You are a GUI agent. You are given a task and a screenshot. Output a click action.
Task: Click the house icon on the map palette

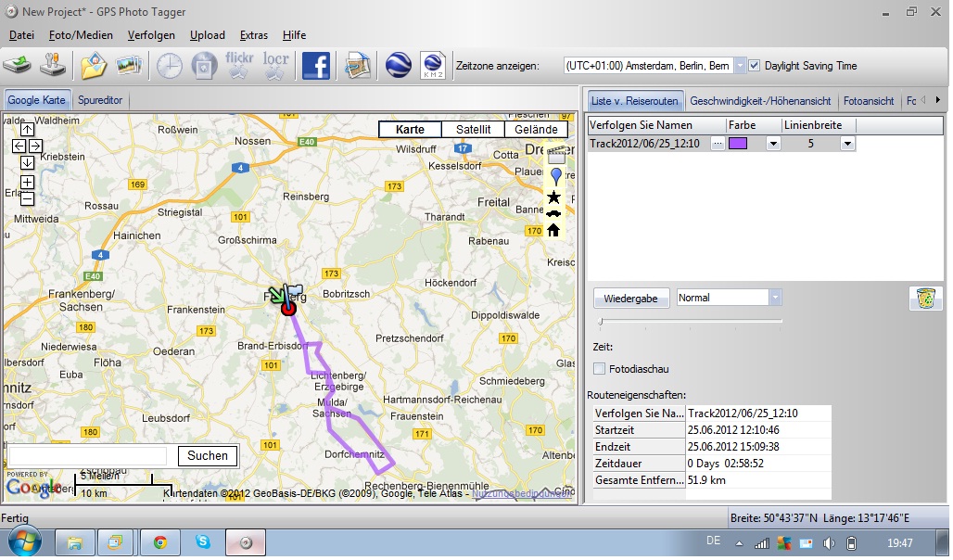tap(553, 230)
